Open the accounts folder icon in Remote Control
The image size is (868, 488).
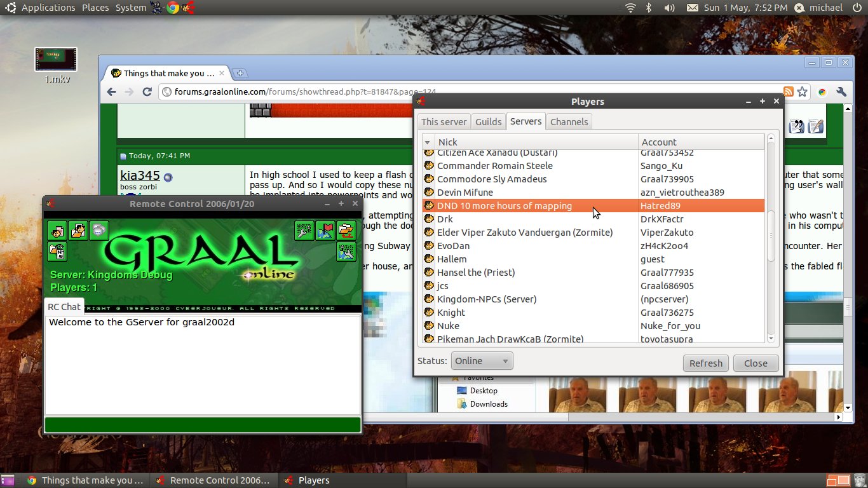(x=78, y=231)
